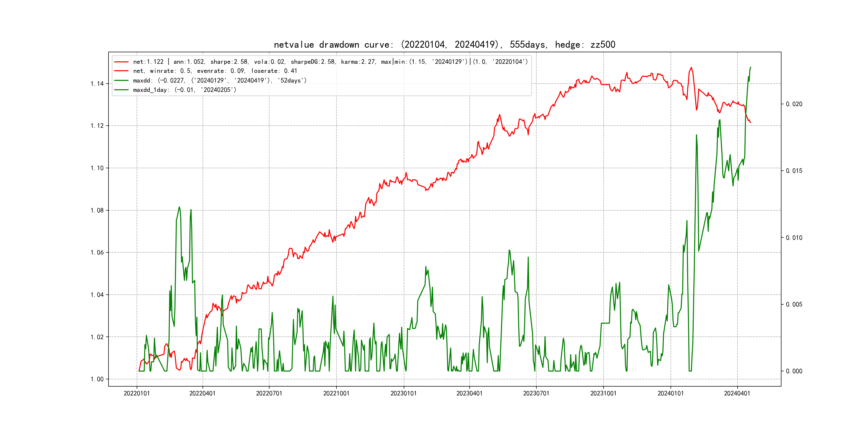868x434 pixels.
Task: Click the first red legend line swatch
Action: (x=121, y=62)
